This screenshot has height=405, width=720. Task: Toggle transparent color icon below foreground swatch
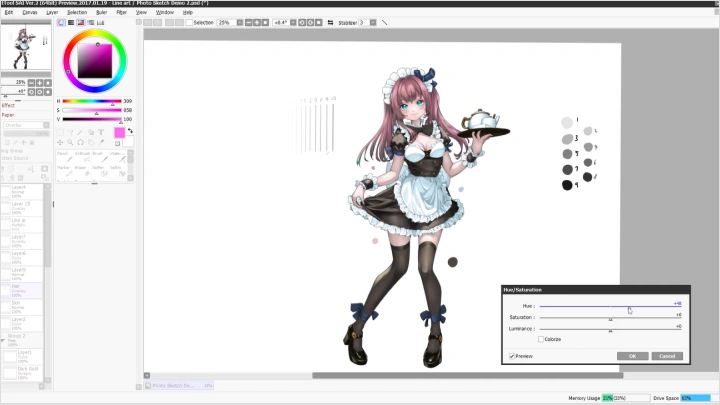(x=118, y=143)
